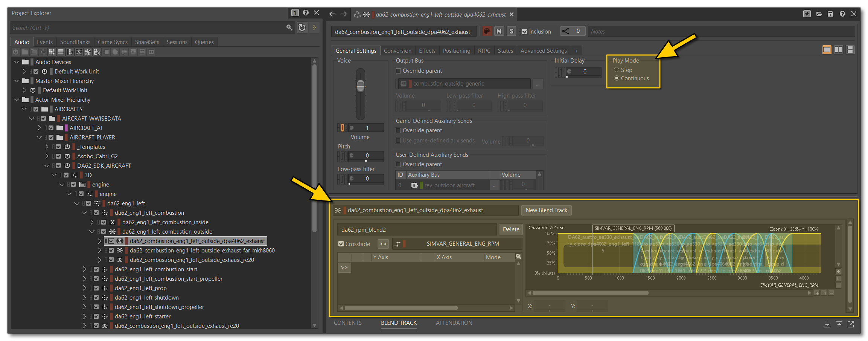Click the refresh icon next to the Project Explorer search
The width and height of the screenshot is (868, 341).
(x=302, y=27)
